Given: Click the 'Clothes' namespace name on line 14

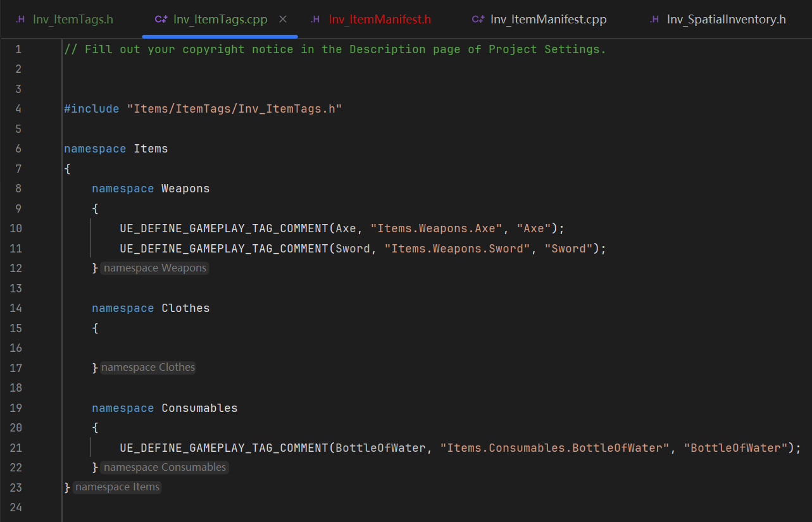Looking at the screenshot, I should click(x=185, y=308).
